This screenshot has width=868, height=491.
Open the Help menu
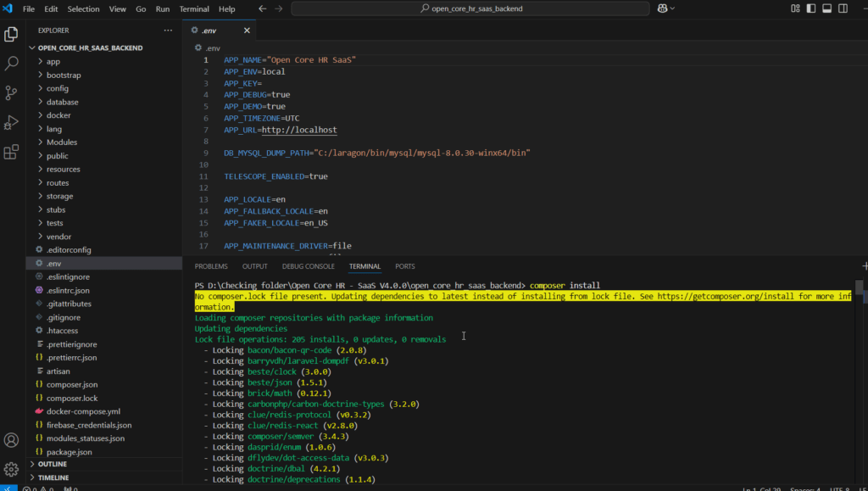coord(227,8)
